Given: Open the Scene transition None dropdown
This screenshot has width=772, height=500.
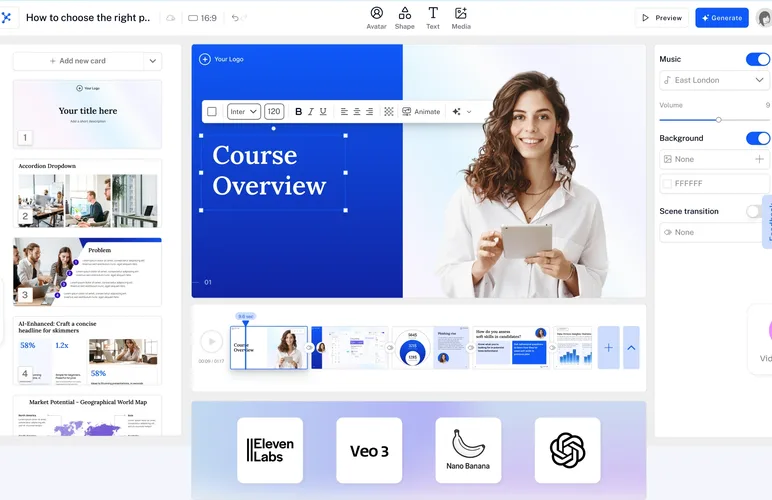Looking at the screenshot, I should click(711, 232).
